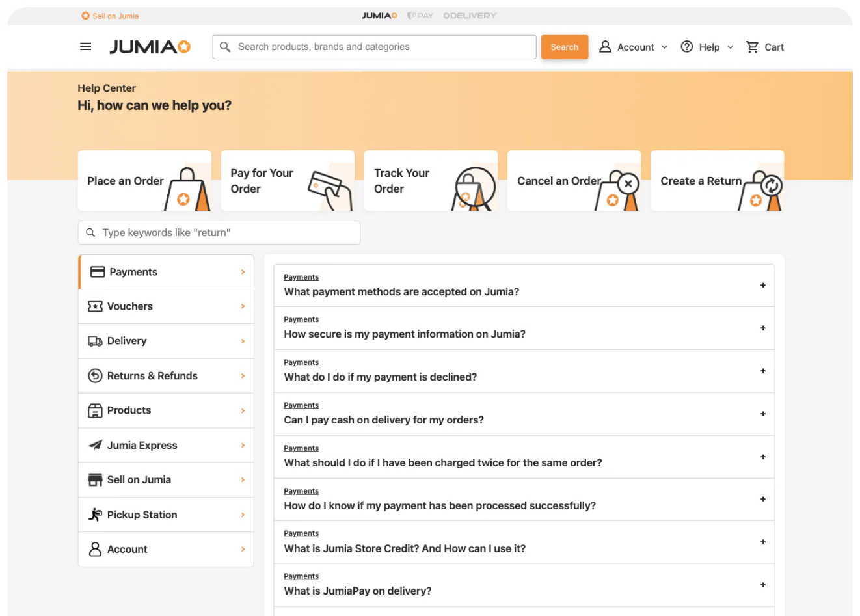Image resolution: width=860 pixels, height=616 pixels.
Task: Click the Cart label in the header
Action: tap(774, 47)
